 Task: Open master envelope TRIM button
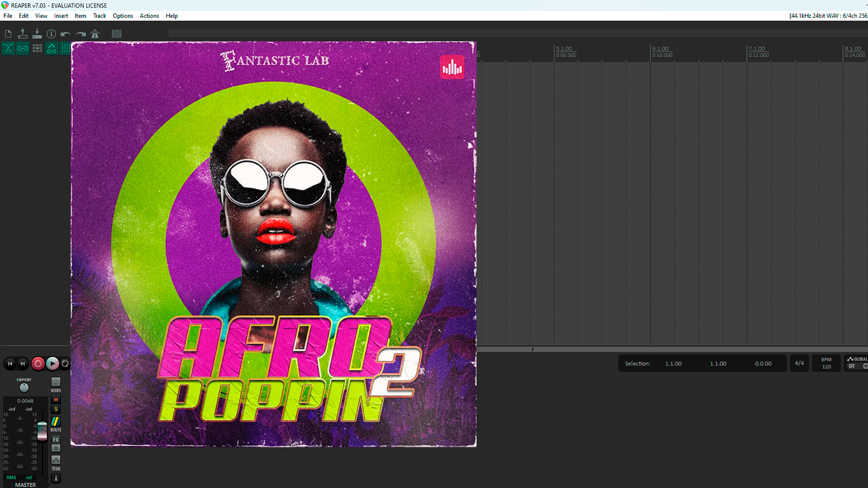pos(56,460)
